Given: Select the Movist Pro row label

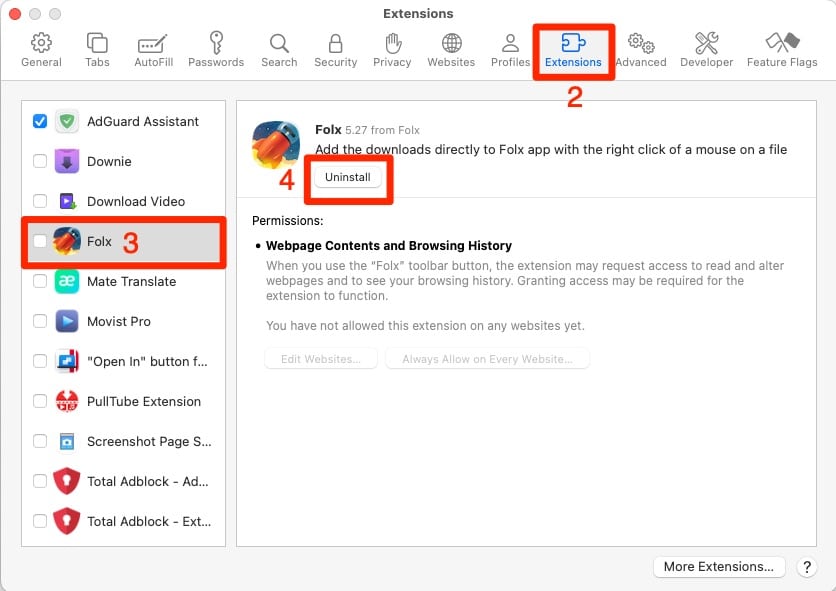Looking at the screenshot, I should click(x=119, y=322).
